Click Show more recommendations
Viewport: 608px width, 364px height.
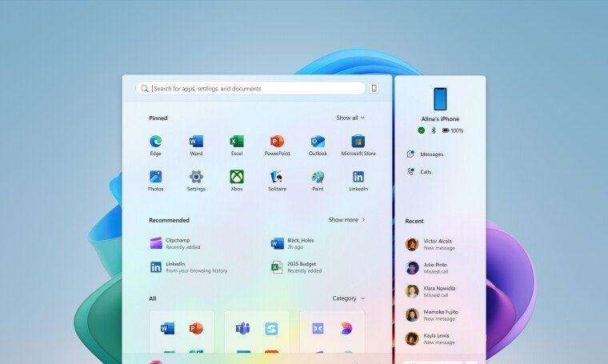347,220
